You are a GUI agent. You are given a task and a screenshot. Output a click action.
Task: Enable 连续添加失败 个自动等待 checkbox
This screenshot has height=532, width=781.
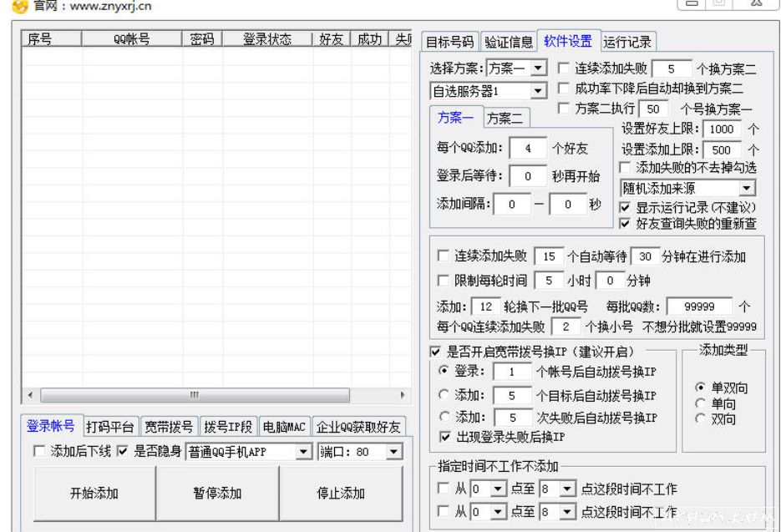443,256
